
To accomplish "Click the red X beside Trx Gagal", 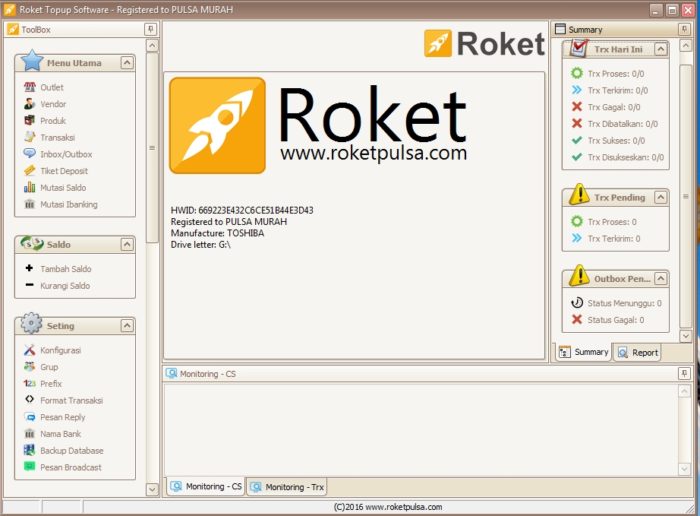I will tap(577, 106).
